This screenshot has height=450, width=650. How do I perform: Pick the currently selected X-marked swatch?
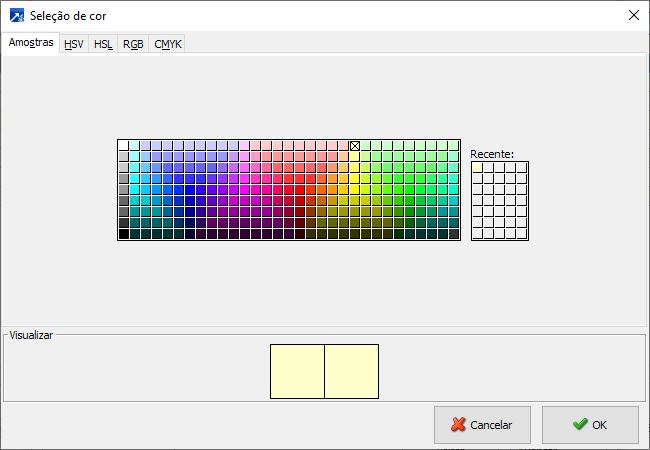point(355,146)
